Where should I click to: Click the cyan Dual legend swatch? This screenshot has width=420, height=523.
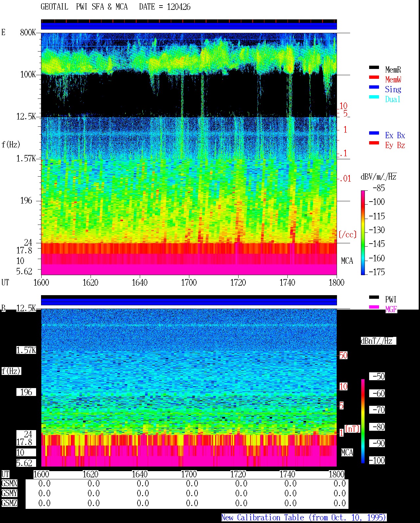click(x=374, y=97)
